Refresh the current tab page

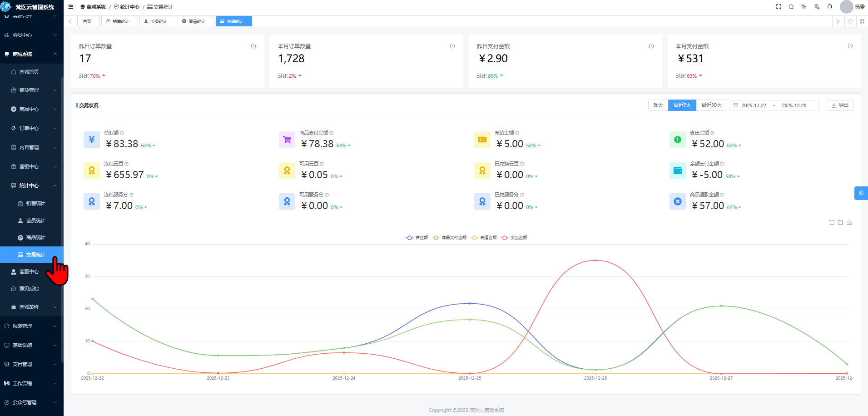click(x=850, y=21)
